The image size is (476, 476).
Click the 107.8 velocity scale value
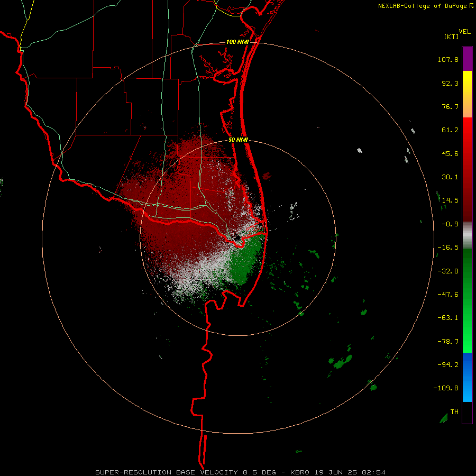click(448, 59)
